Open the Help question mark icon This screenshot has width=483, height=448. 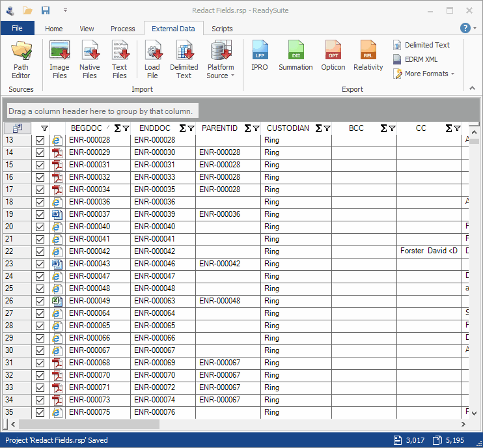click(x=465, y=28)
